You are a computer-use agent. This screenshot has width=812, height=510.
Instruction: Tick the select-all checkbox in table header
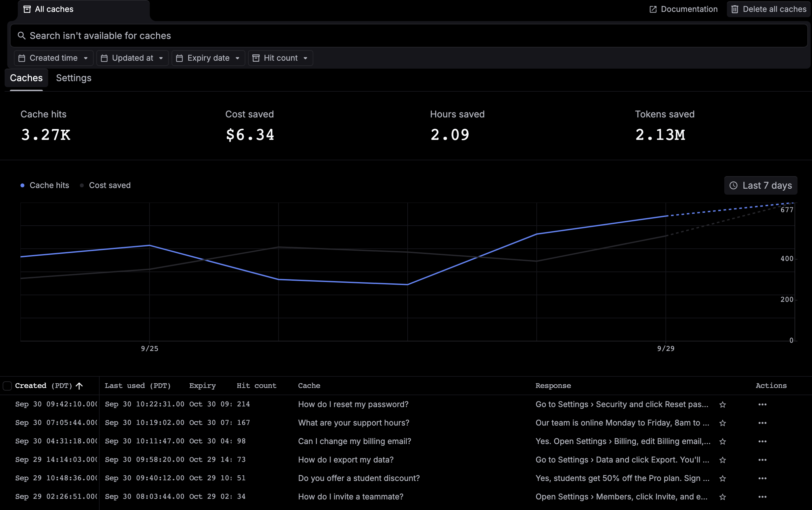click(x=7, y=386)
